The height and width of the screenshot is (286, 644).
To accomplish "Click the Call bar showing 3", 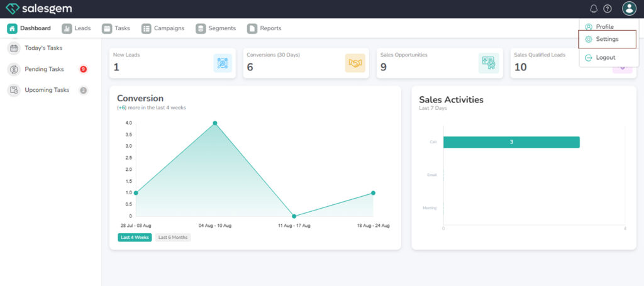I will [511, 142].
